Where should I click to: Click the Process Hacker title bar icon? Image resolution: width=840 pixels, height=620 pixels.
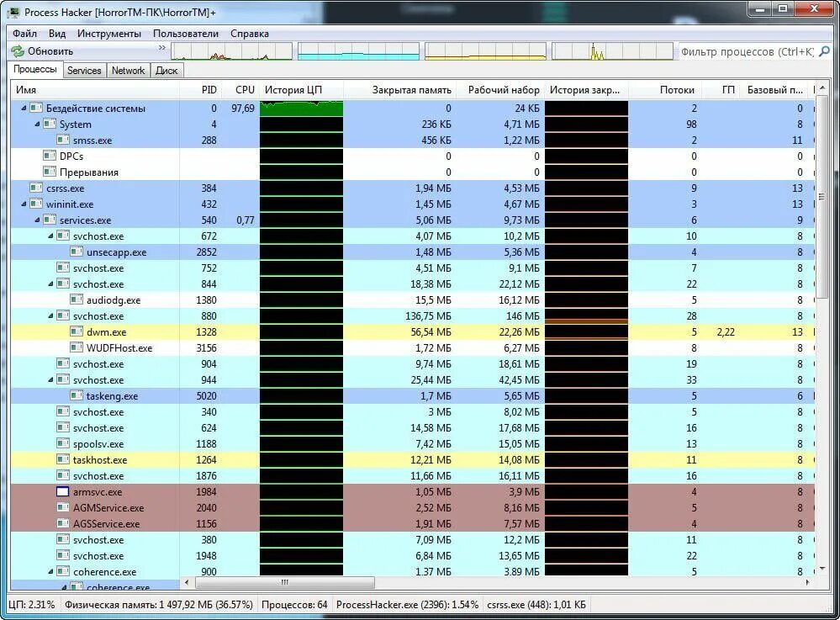point(14,12)
